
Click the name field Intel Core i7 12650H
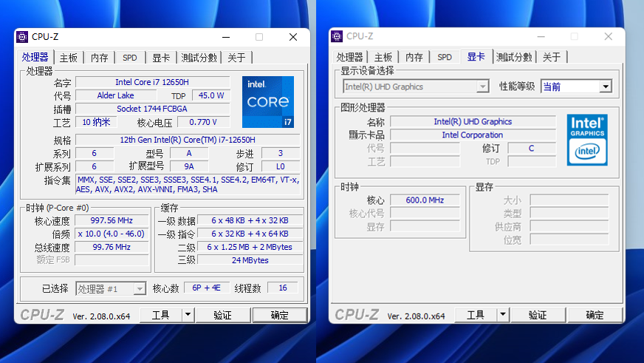click(152, 82)
